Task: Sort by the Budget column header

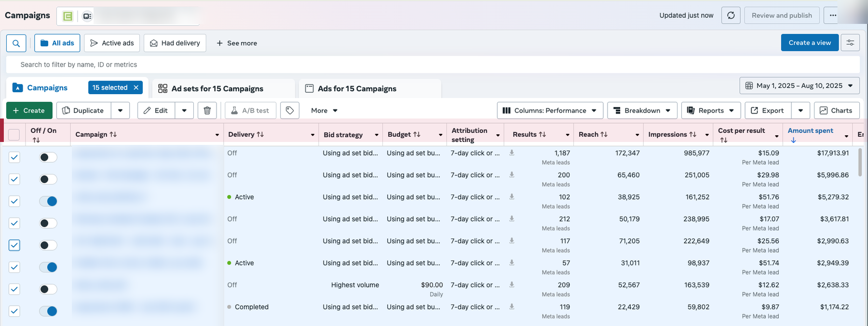Action: click(x=404, y=134)
